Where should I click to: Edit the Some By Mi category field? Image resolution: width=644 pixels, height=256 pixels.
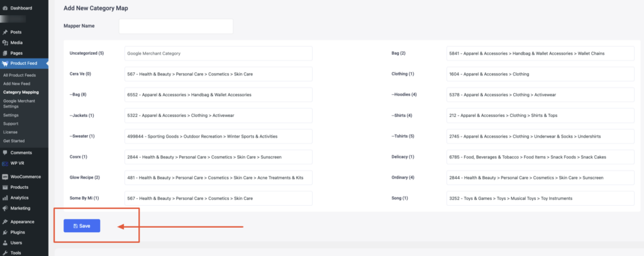click(218, 198)
